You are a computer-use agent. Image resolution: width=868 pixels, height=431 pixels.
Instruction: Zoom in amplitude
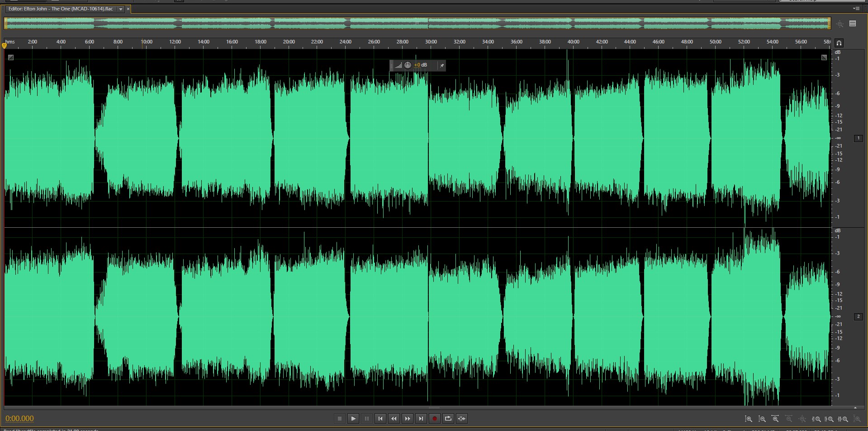coord(749,419)
